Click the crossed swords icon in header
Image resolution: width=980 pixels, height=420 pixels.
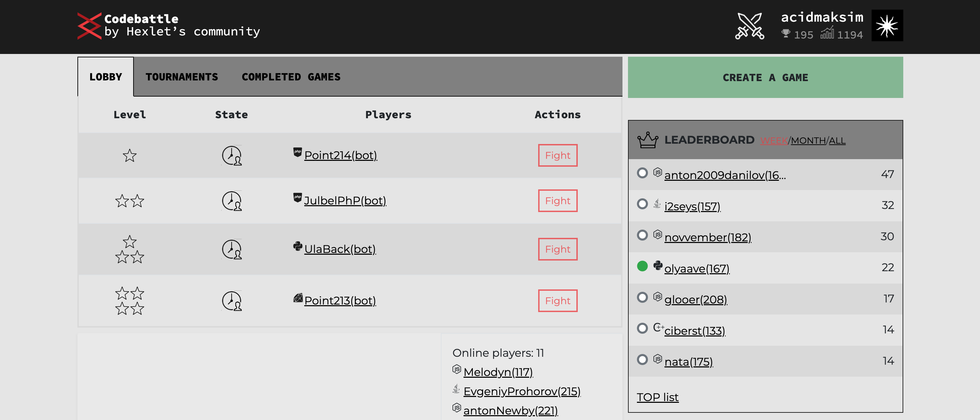click(x=749, y=26)
